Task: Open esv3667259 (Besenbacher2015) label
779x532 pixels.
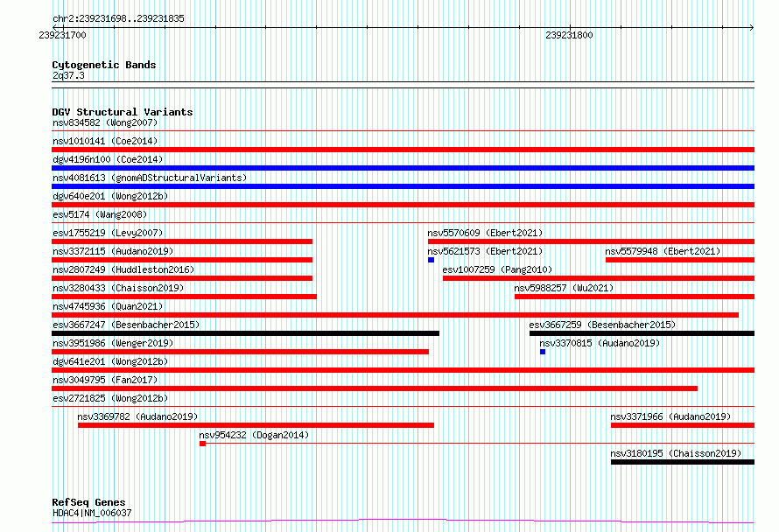Action: [602, 325]
